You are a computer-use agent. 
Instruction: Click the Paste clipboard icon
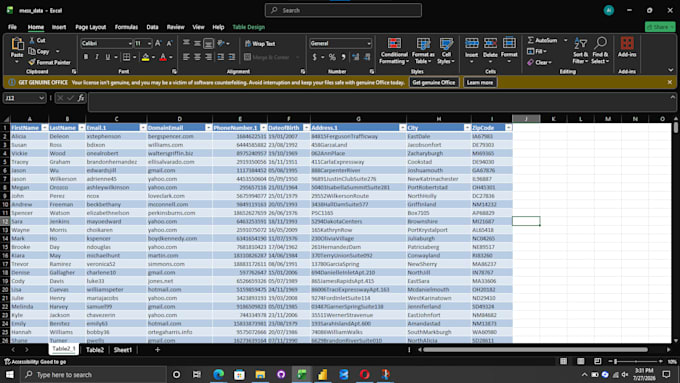[x=17, y=44]
